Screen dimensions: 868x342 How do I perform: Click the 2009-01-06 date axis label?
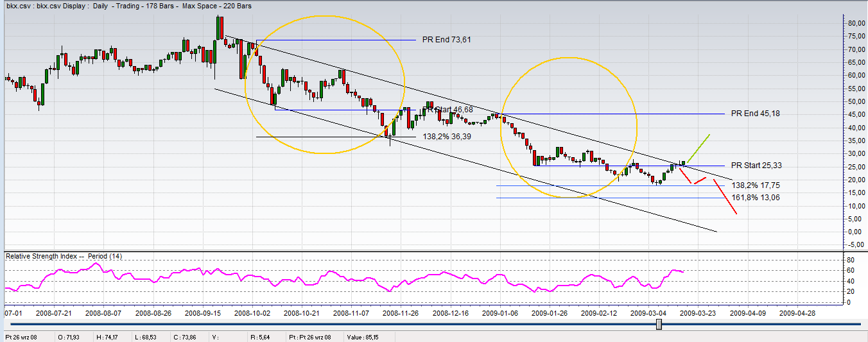click(x=499, y=313)
